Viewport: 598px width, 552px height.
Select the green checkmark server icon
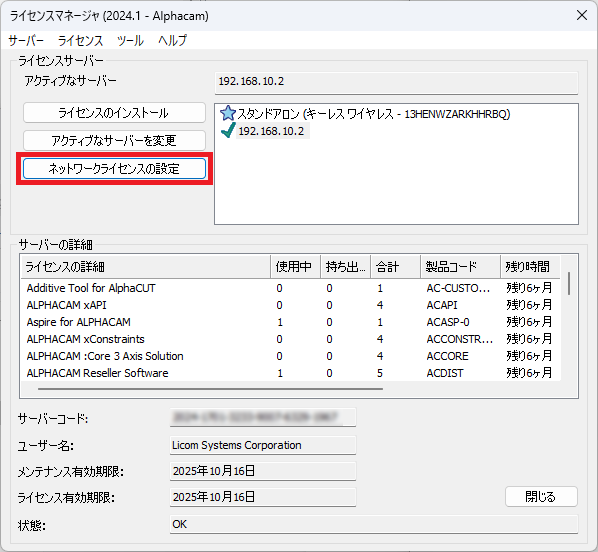[228, 131]
